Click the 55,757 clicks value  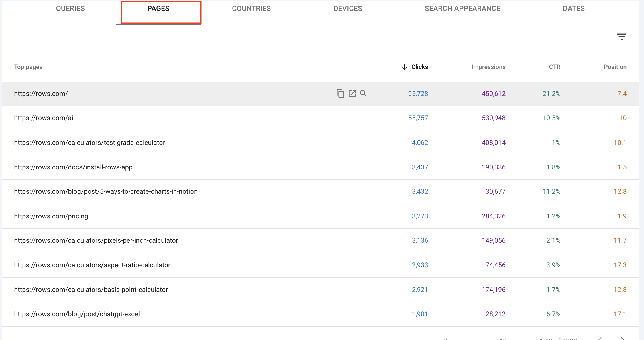click(418, 118)
